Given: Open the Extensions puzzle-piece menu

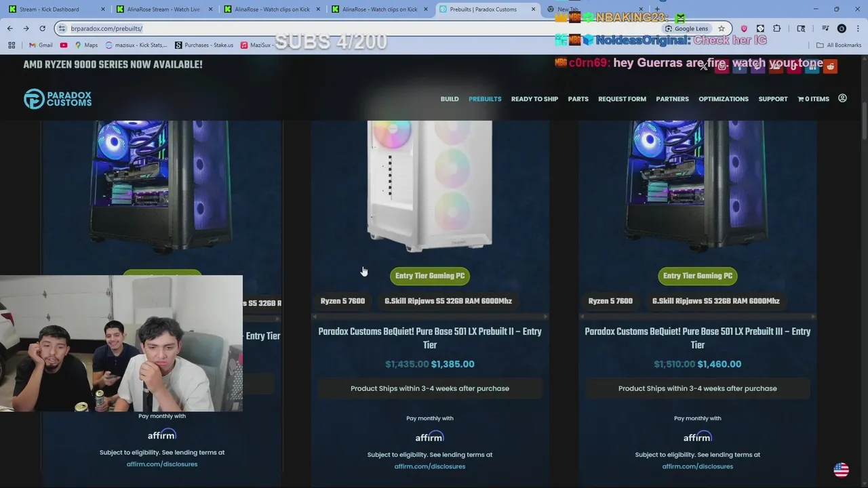Looking at the screenshot, I should [777, 28].
